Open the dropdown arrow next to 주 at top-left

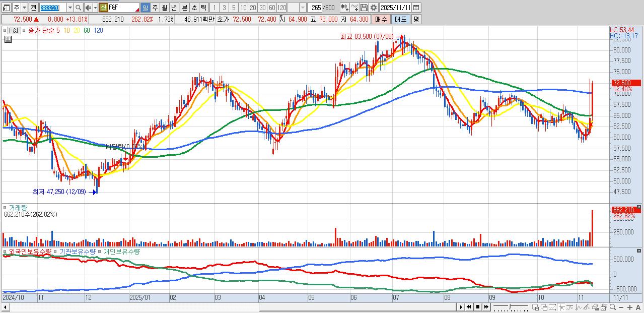[24, 8]
